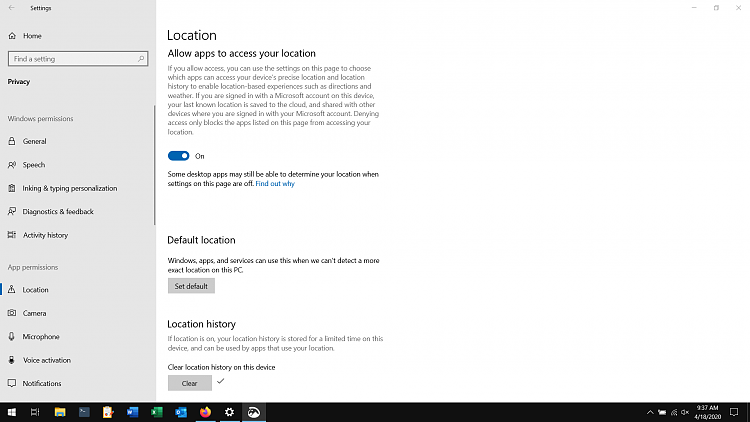This screenshot has width=750, height=422.
Task: Open File Explorer from taskbar
Action: pos(60,412)
